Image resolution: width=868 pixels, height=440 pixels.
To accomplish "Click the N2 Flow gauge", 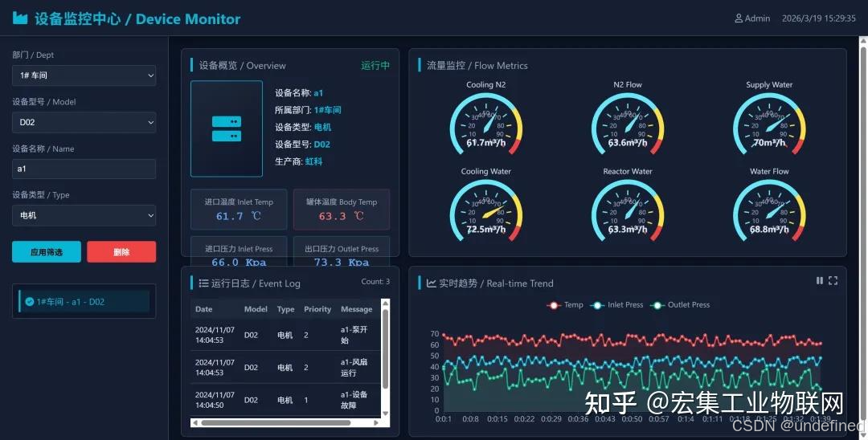I will click(628, 124).
